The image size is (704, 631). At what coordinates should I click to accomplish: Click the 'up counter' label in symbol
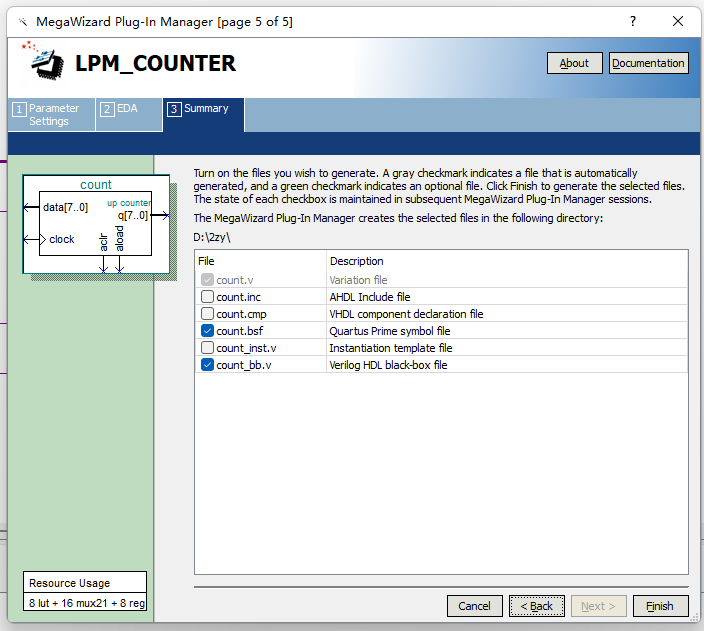pos(129,203)
